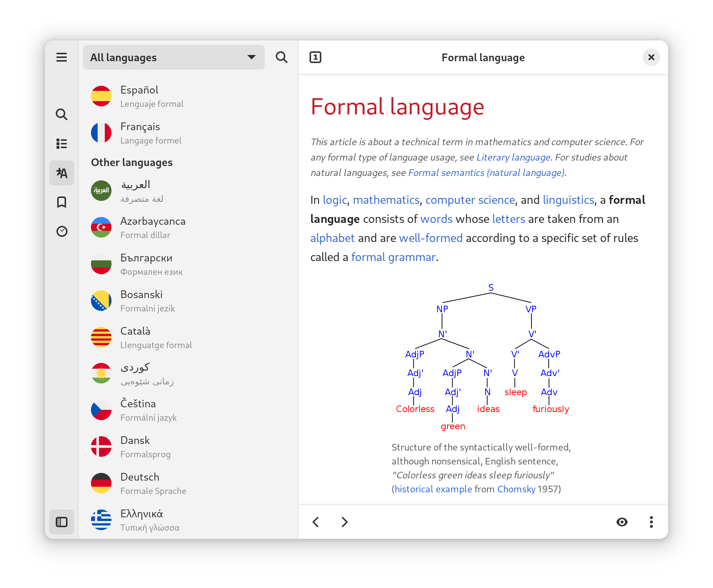Close the Formal language article
This screenshot has height=588, width=713.
click(651, 57)
